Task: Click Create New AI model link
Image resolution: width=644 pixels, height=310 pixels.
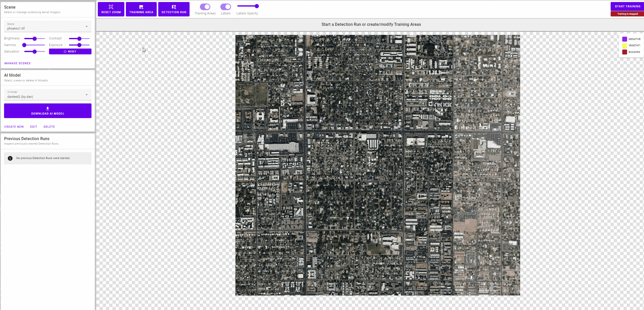Action: 14,127
